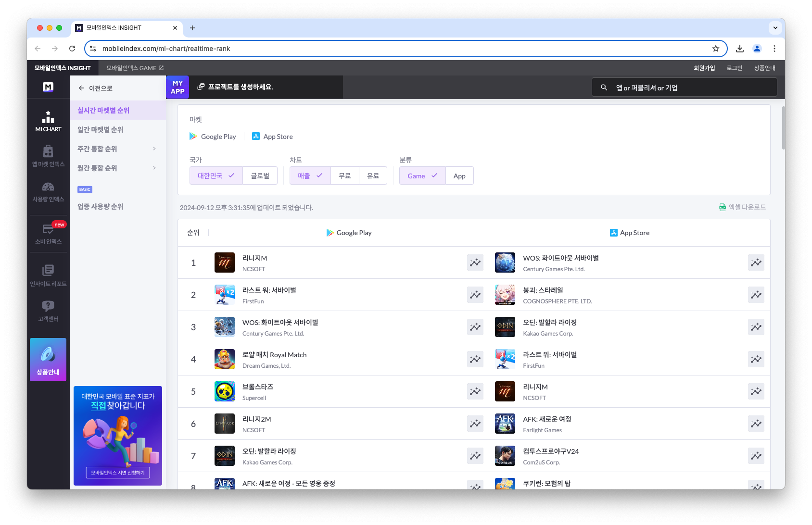Screen dimensions: 812x525
Task: Open trend chart for AFK: 새로운 여정 App Store
Action: pyautogui.click(x=756, y=424)
